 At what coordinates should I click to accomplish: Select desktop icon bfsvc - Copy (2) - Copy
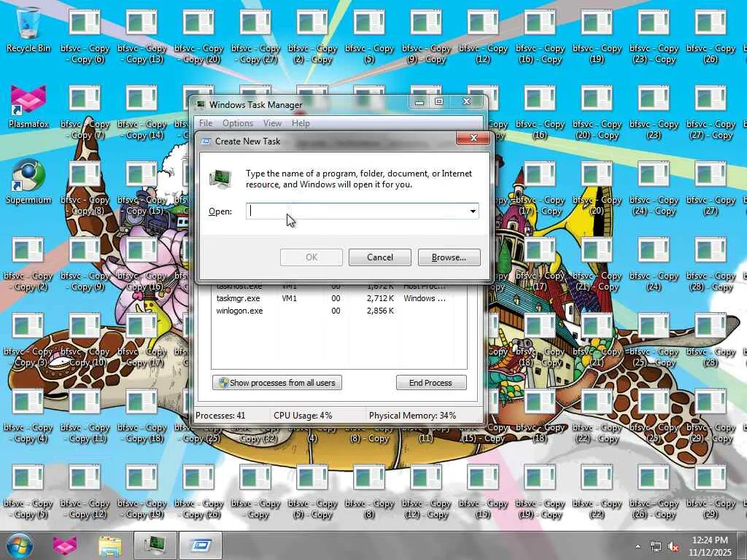coord(312,36)
